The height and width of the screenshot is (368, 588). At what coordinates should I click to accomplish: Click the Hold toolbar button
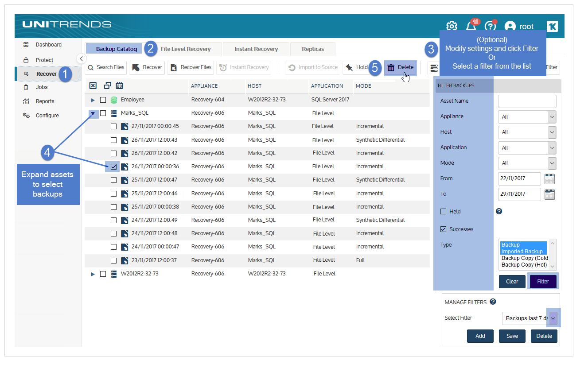357,67
